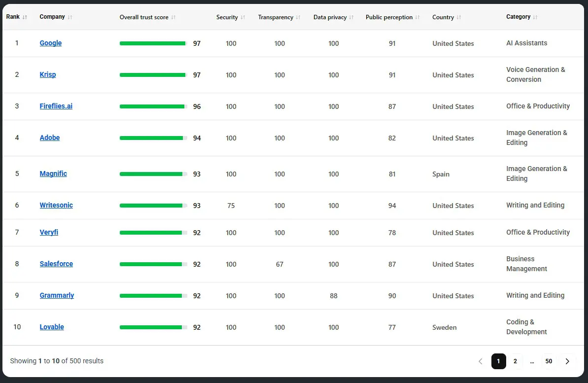Open the Lovable company link
Image resolution: width=588 pixels, height=383 pixels.
pyautogui.click(x=52, y=327)
